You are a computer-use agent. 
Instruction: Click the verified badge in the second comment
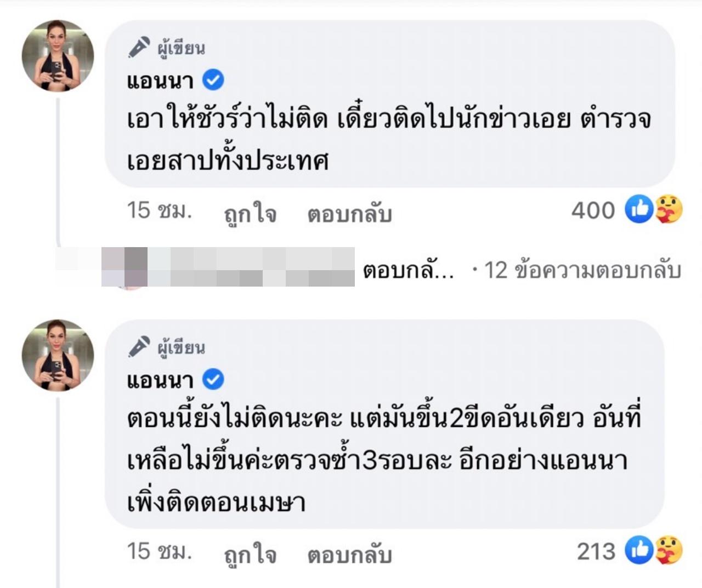(x=213, y=379)
